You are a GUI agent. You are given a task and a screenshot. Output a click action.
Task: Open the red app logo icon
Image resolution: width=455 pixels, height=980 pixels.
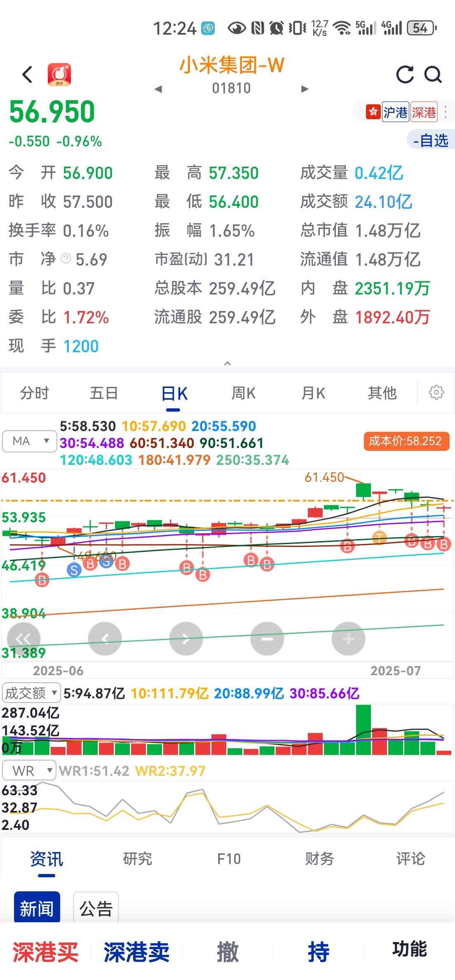pos(59,75)
